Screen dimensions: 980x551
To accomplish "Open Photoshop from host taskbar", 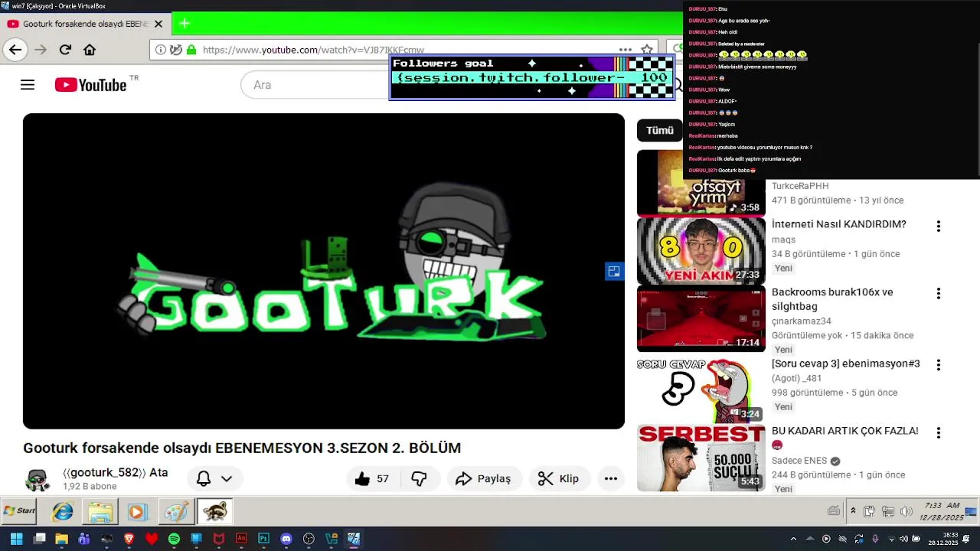I will click(x=263, y=539).
